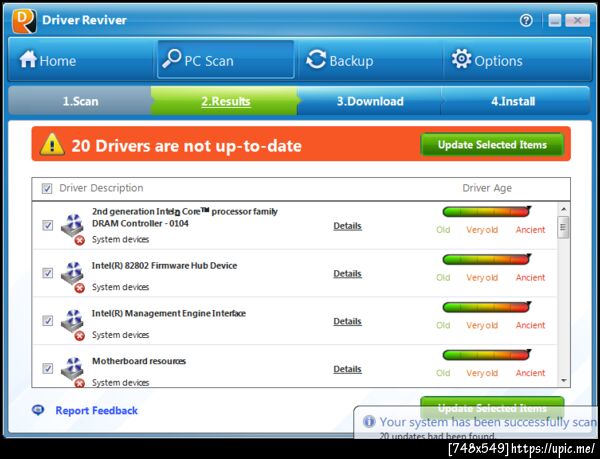Image resolution: width=600 pixels, height=459 pixels.
Task: Click the Driver Description column header
Action: click(101, 188)
